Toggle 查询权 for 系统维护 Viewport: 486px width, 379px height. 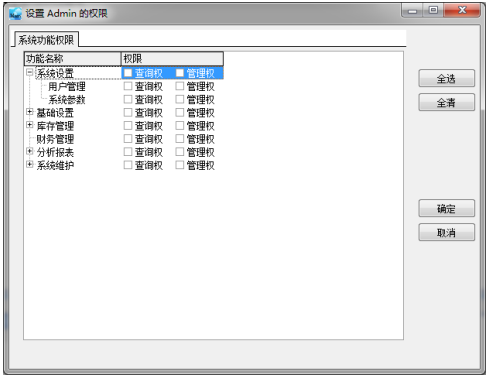[128, 165]
